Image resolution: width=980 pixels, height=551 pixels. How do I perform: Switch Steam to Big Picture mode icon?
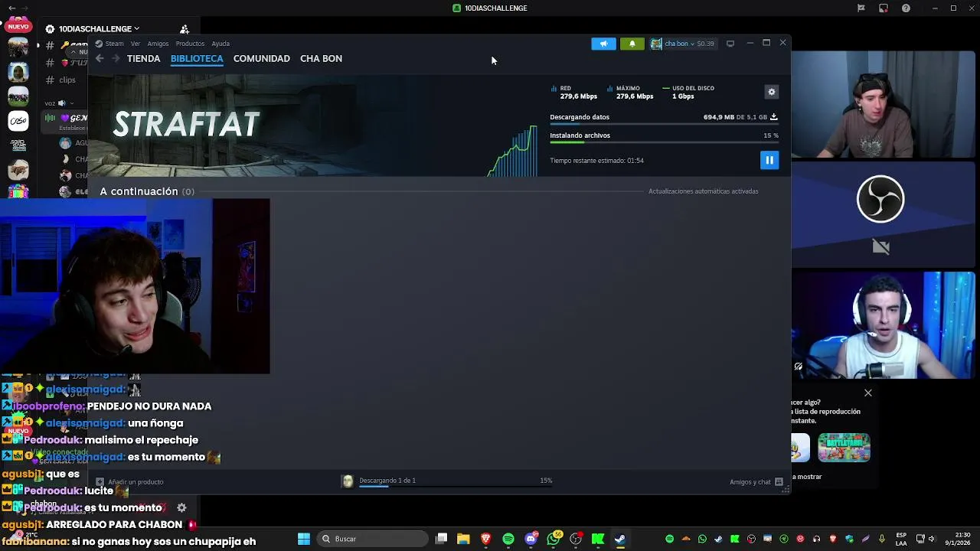tap(730, 44)
